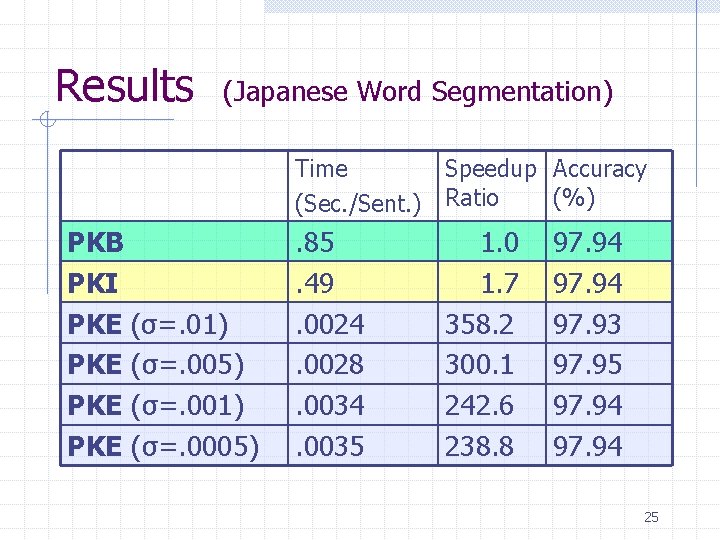Screen dimensions: 720x540
Task: Click accuracy '97.94' in the σ=.001 row
Action: pos(587,405)
